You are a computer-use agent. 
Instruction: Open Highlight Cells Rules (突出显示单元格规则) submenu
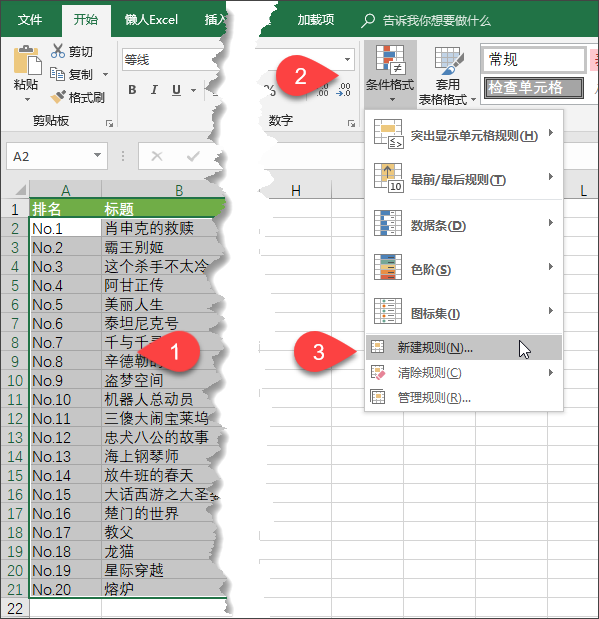(464, 134)
